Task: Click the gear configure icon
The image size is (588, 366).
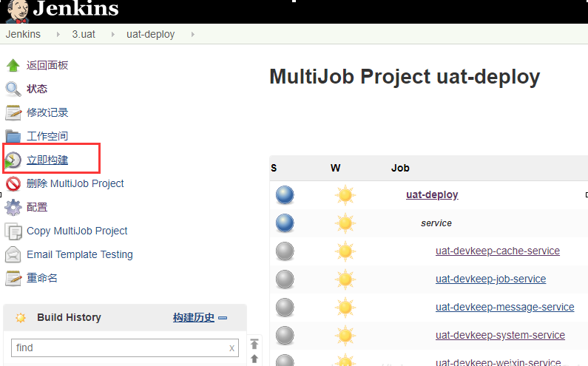Action: click(13, 207)
